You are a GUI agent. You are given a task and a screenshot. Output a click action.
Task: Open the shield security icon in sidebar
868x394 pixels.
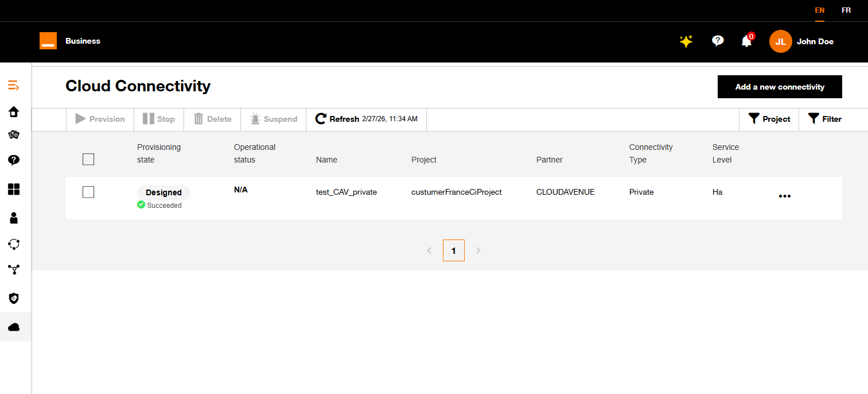tap(14, 298)
